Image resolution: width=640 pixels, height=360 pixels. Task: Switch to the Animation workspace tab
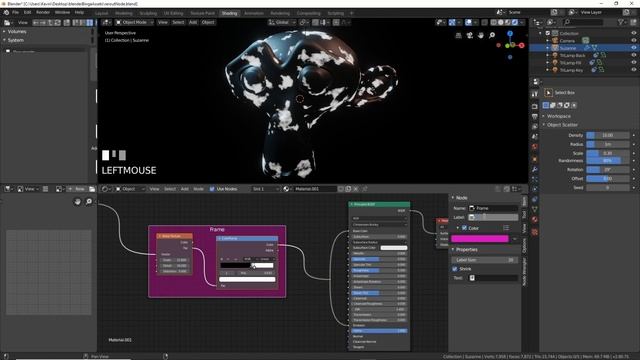click(x=253, y=13)
